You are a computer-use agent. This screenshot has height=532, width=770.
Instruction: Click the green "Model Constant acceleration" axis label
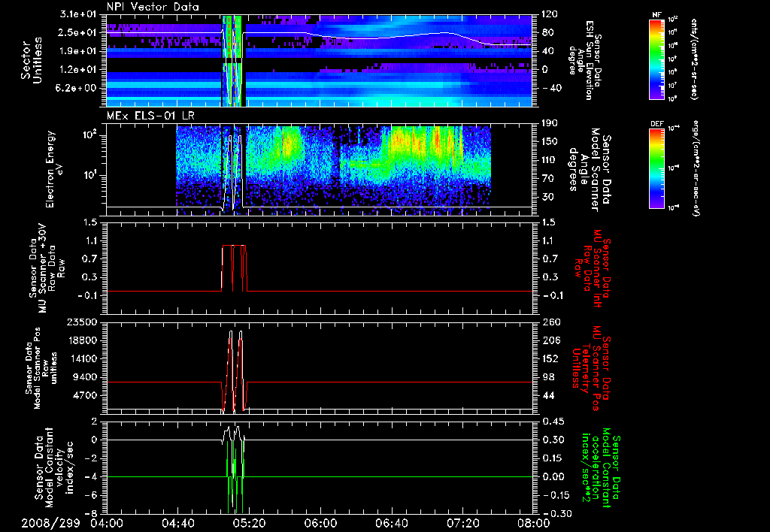click(x=601, y=467)
